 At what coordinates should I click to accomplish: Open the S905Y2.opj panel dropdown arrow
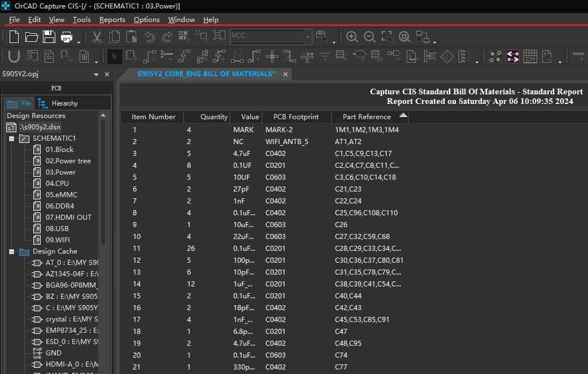(97, 75)
